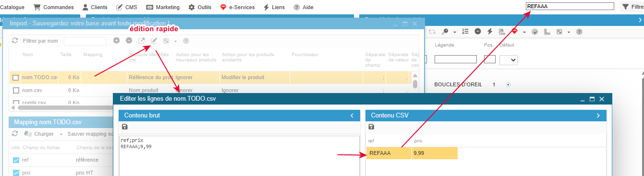Click the add file plus icon in Import toolbar
The height and width of the screenshot is (176, 644).
click(116, 41)
